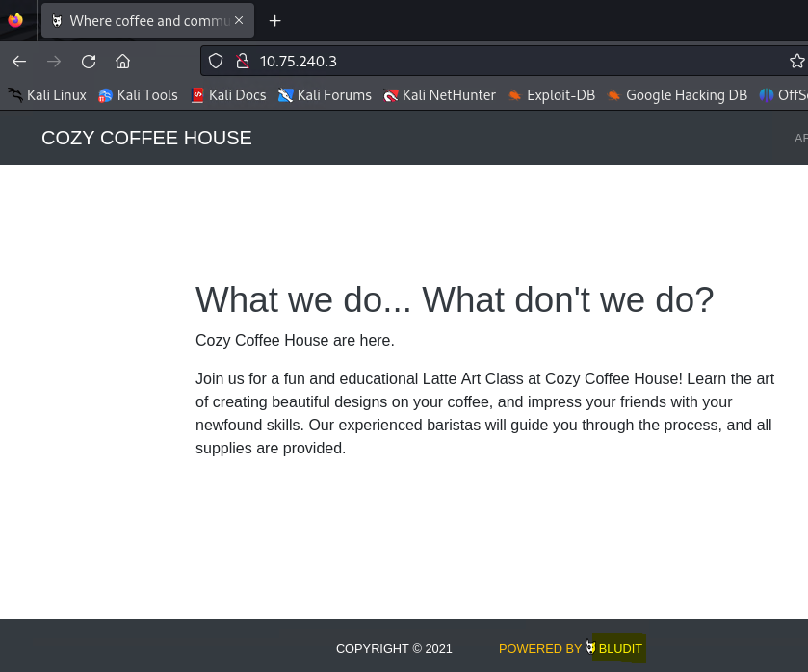Viewport: 808px width, 672px height.
Task: Open the tracking protection shield
Action: 216,62
